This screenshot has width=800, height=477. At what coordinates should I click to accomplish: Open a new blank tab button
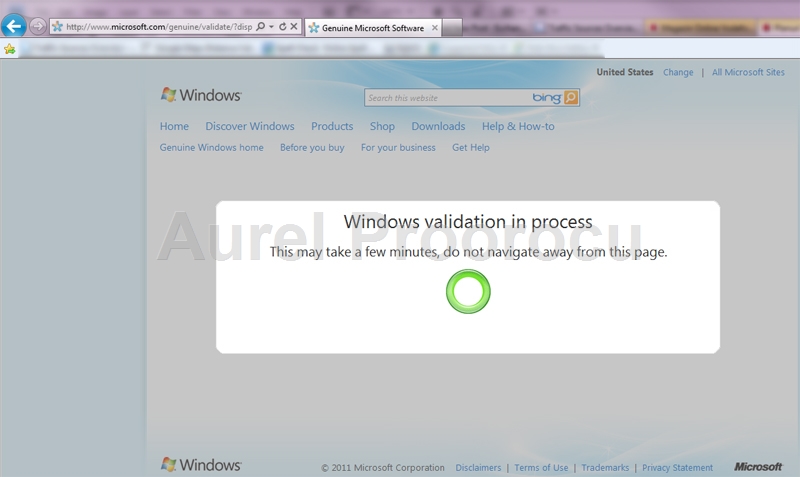[x=452, y=28]
